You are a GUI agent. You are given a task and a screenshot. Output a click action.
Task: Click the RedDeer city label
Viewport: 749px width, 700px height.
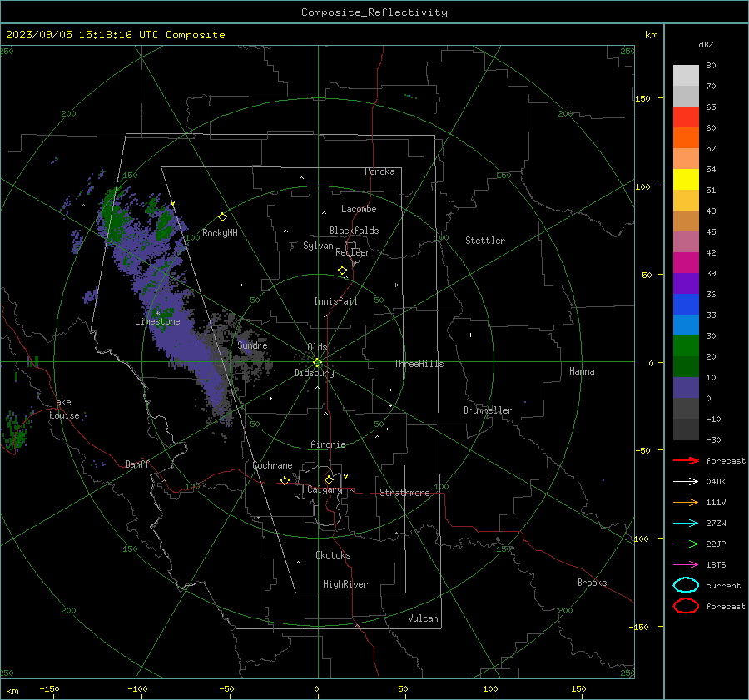coord(353,252)
